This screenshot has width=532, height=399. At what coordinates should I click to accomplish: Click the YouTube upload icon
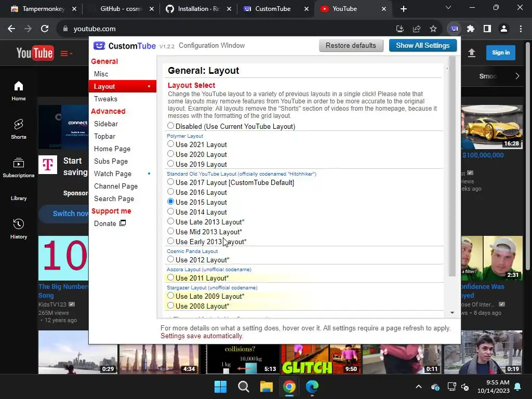click(x=472, y=53)
